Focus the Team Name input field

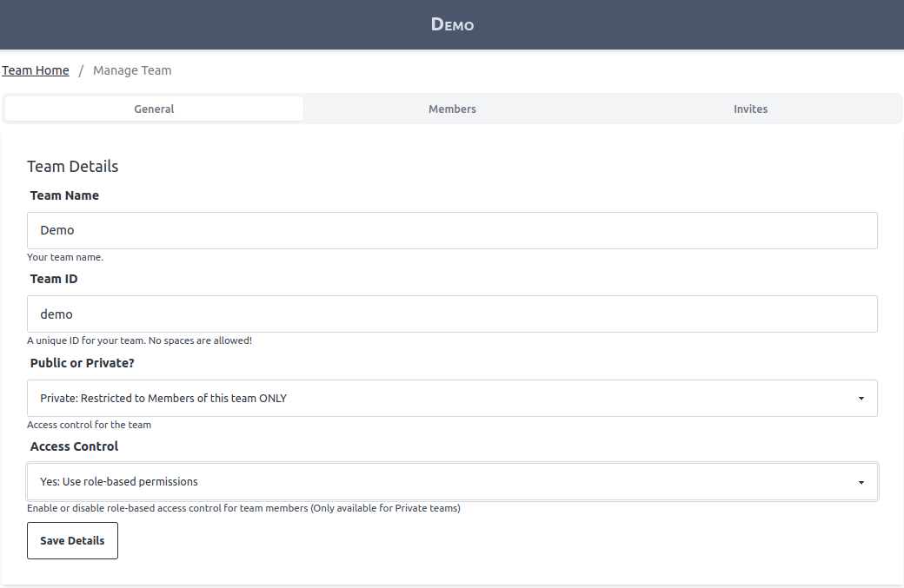coord(452,230)
